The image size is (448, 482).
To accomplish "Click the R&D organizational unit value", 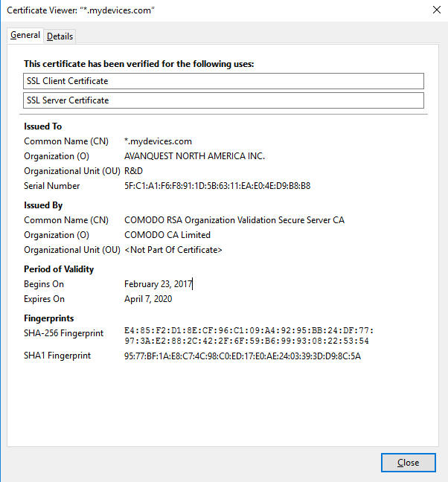I will click(133, 171).
